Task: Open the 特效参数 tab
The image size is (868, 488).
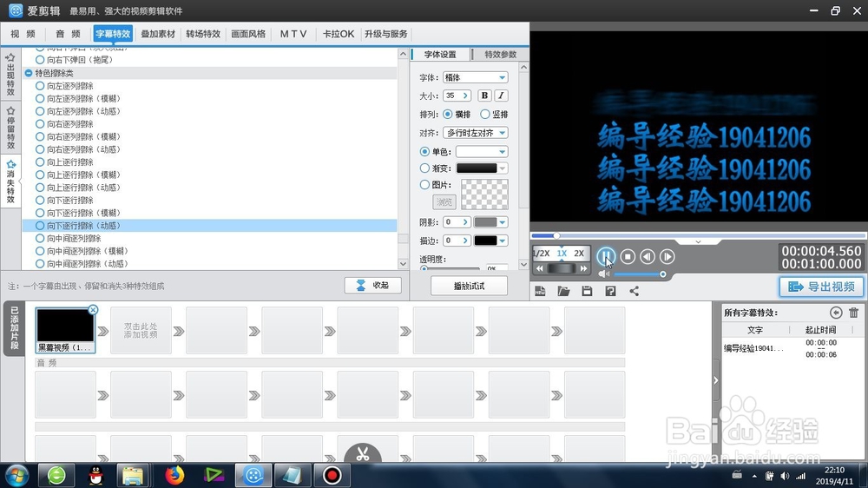Action: [x=501, y=55]
